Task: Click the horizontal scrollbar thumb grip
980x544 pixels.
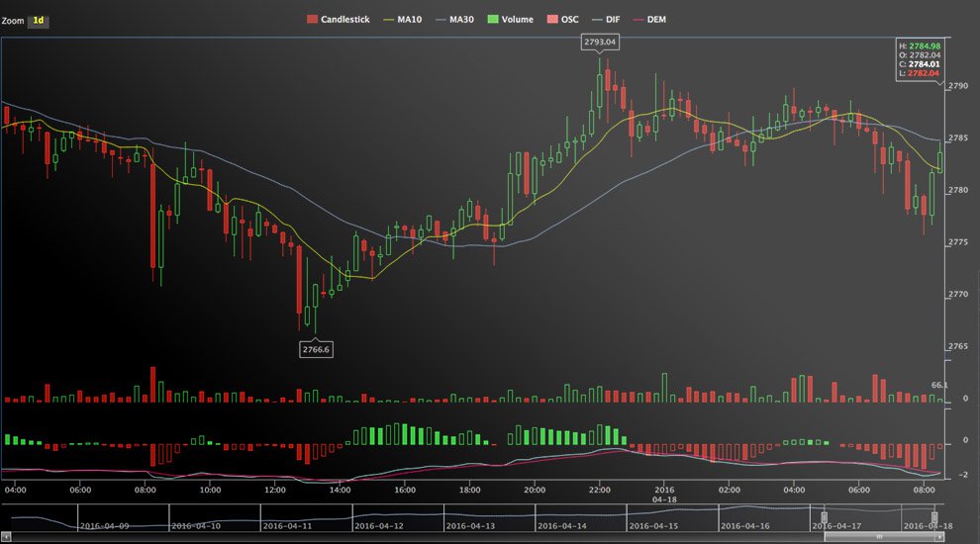Action: (879, 537)
